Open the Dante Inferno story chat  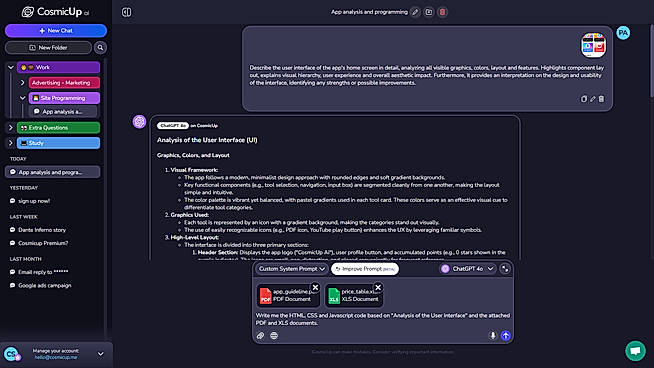tap(38, 230)
